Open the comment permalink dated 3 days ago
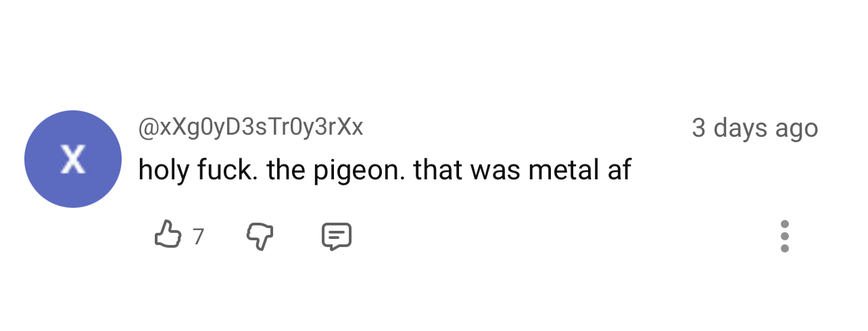868x331 pixels. click(754, 128)
